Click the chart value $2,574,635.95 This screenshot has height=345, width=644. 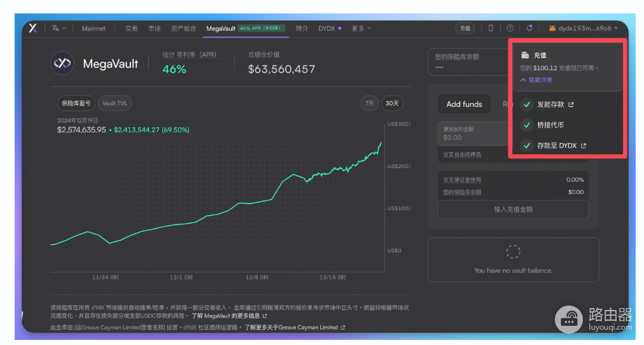tap(81, 130)
